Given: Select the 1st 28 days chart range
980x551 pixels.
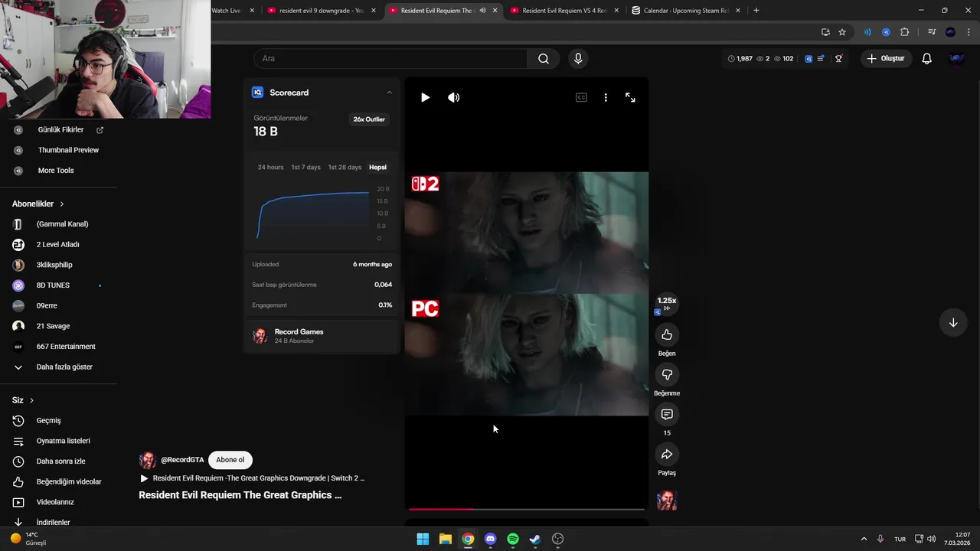Looking at the screenshot, I should (345, 167).
